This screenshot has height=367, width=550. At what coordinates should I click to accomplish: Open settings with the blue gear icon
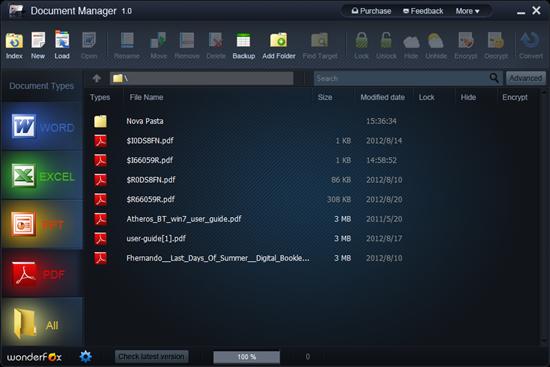tap(86, 356)
